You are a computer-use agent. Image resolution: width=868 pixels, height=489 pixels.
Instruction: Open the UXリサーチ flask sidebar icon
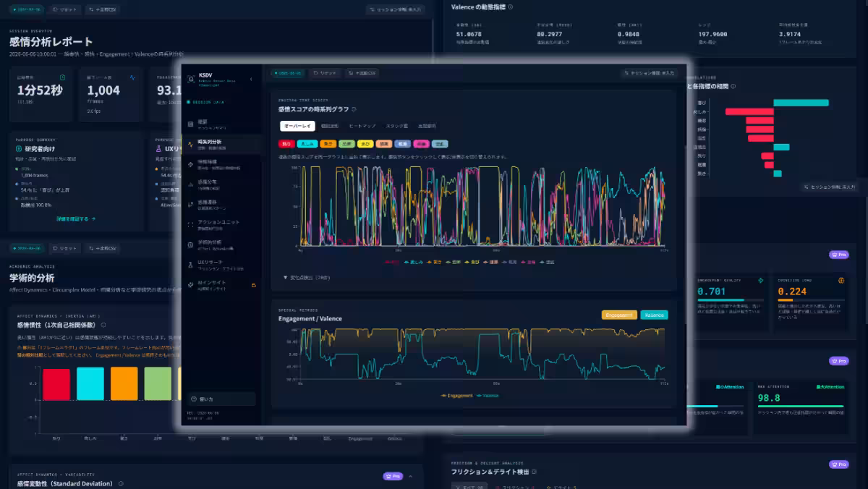click(191, 265)
